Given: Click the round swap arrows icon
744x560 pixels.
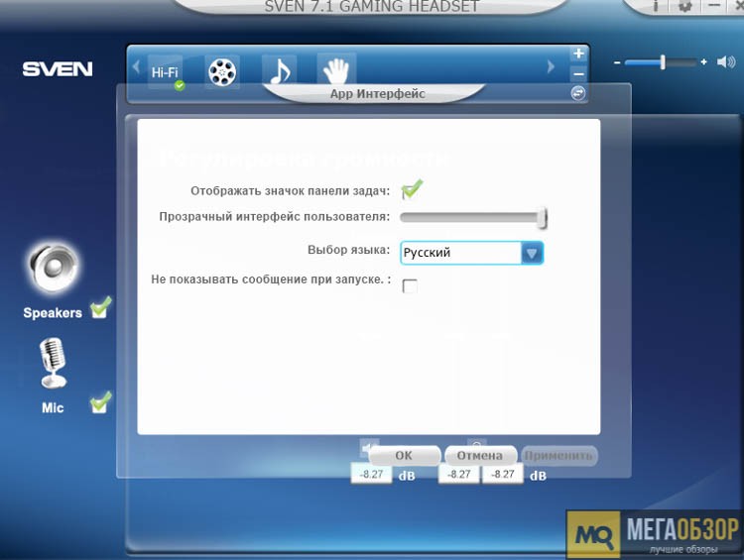Looking at the screenshot, I should click(x=578, y=93).
